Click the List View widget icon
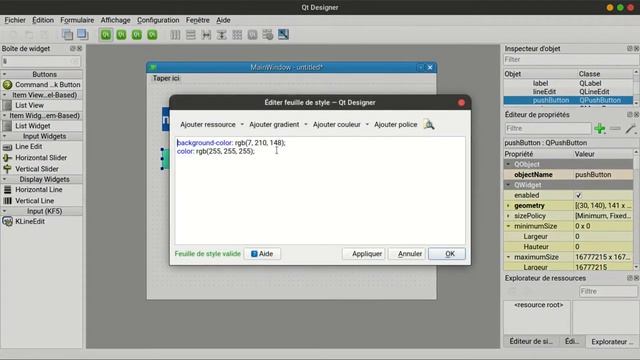This screenshot has height=360, width=640. pos(7,105)
